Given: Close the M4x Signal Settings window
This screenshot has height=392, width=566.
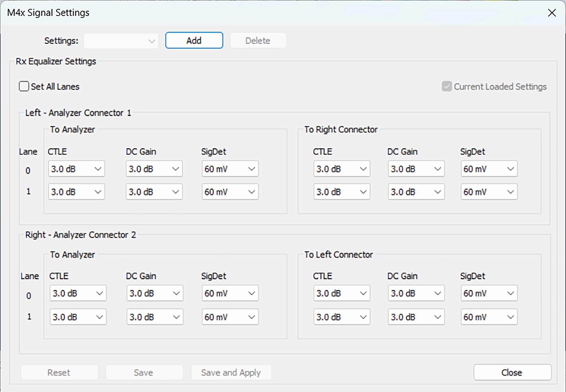Looking at the screenshot, I should point(552,12).
